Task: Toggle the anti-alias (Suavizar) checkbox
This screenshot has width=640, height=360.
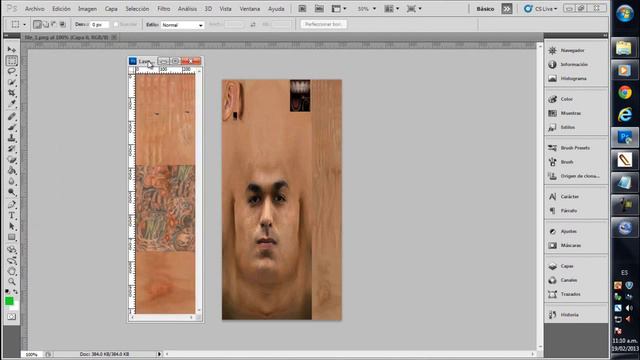Action: (116, 25)
